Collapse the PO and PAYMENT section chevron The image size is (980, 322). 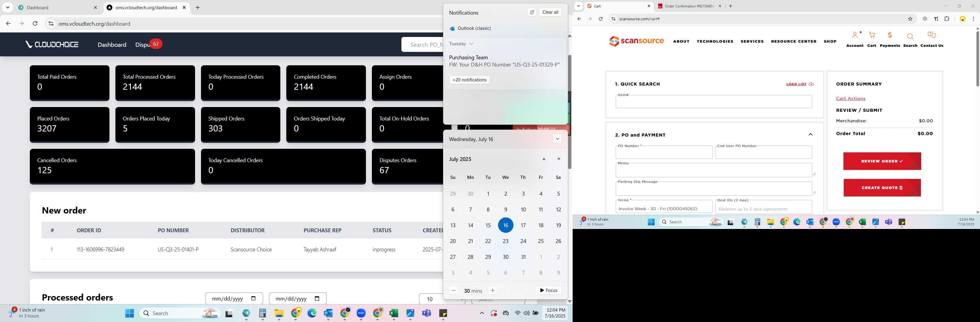[x=810, y=134]
